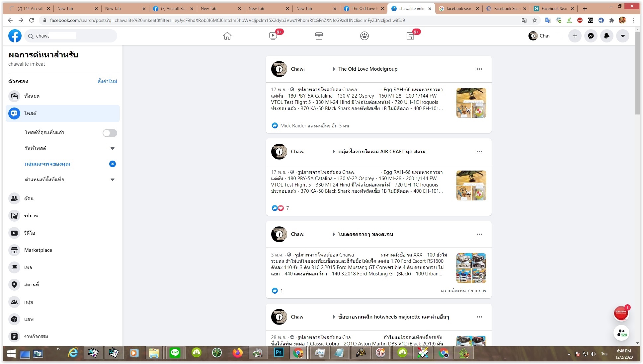Open the account menu down arrow
The image size is (643, 364).
(x=622, y=36)
